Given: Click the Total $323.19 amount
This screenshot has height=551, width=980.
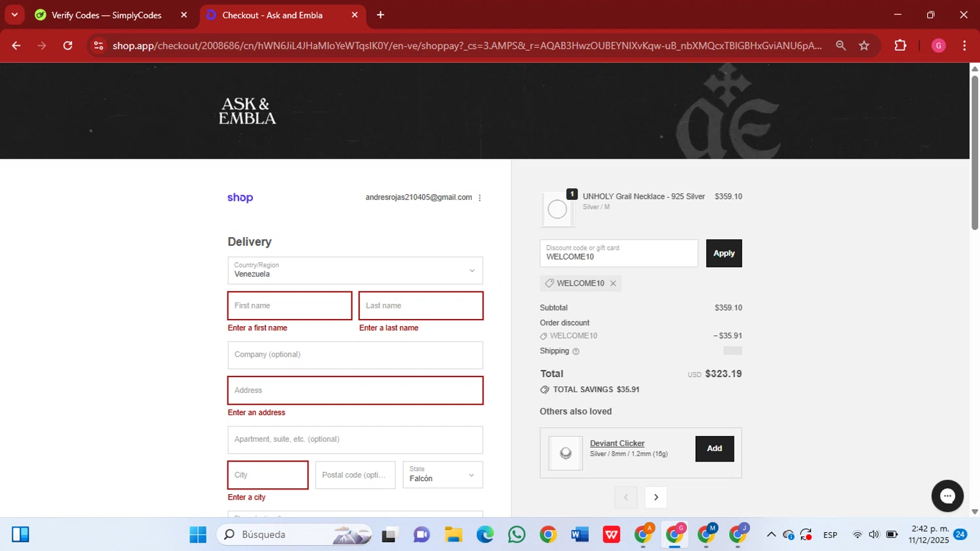Looking at the screenshot, I should 723,374.
